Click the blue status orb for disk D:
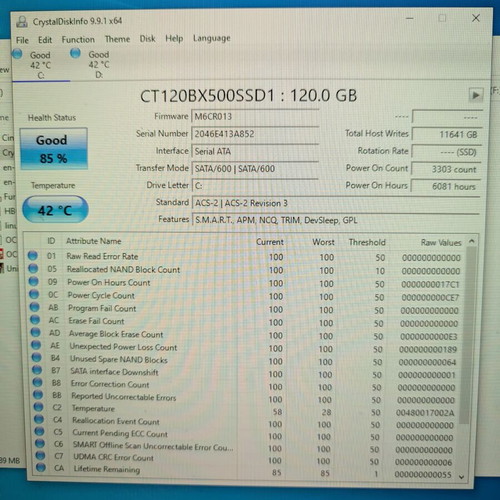 [x=75, y=53]
